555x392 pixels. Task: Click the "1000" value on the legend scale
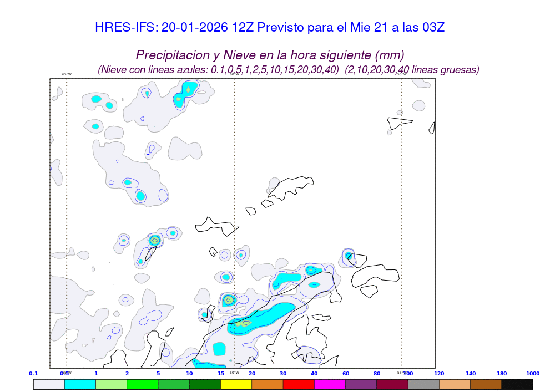click(x=532, y=374)
